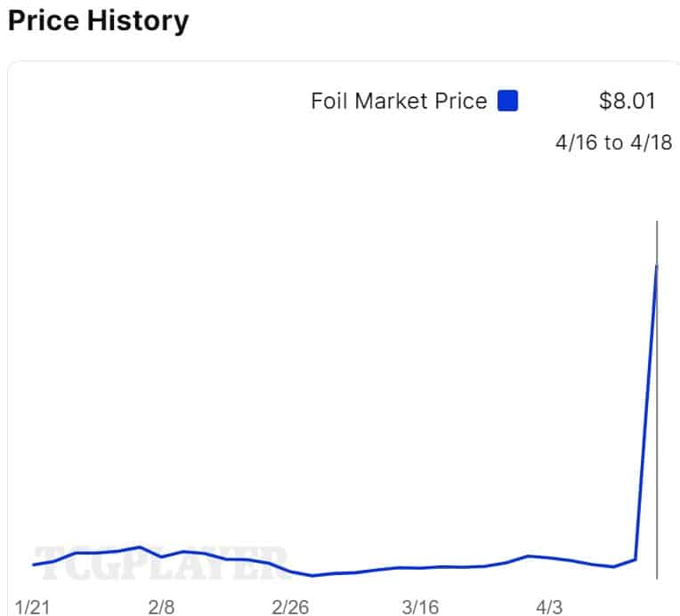Click the top end of gray vertical indicator

click(657, 222)
